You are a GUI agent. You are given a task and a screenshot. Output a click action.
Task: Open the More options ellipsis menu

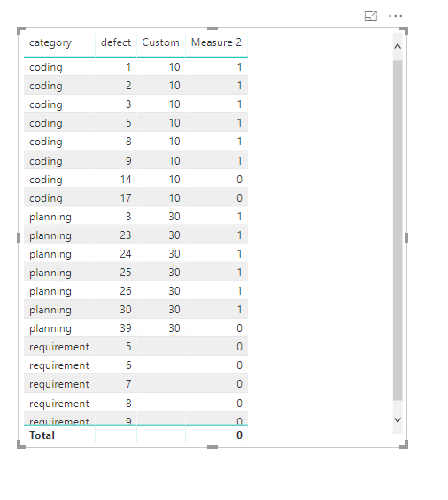[396, 16]
